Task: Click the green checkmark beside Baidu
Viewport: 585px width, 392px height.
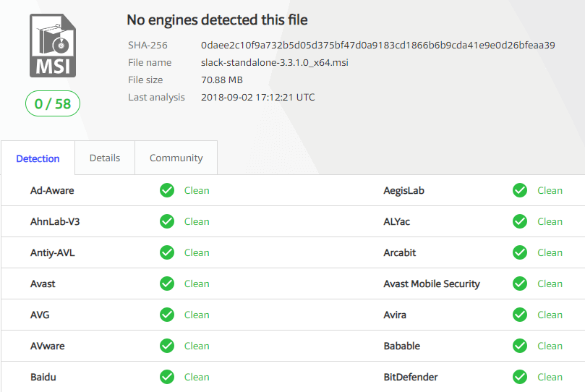Action: click(167, 377)
